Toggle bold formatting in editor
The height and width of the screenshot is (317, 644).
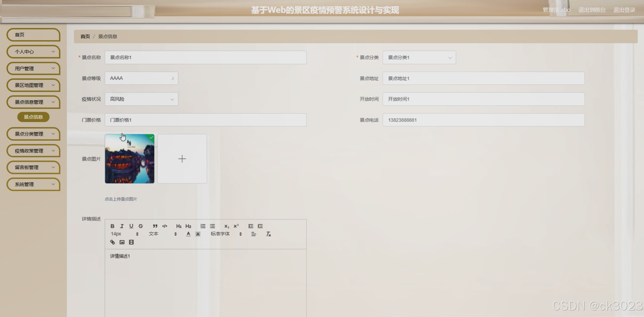[112, 226]
